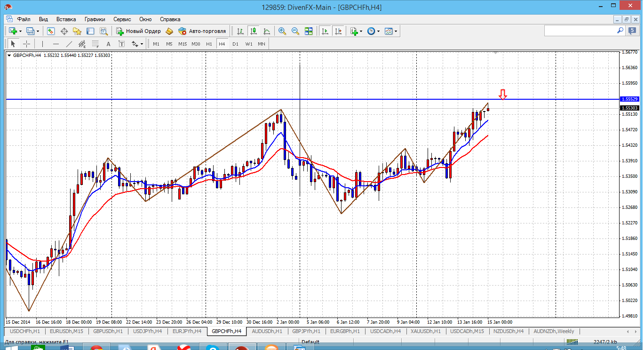Image resolution: width=644 pixels, height=350 pixels.
Task: Switch to the EURUSDh,M15 chart tab
Action: point(66,331)
